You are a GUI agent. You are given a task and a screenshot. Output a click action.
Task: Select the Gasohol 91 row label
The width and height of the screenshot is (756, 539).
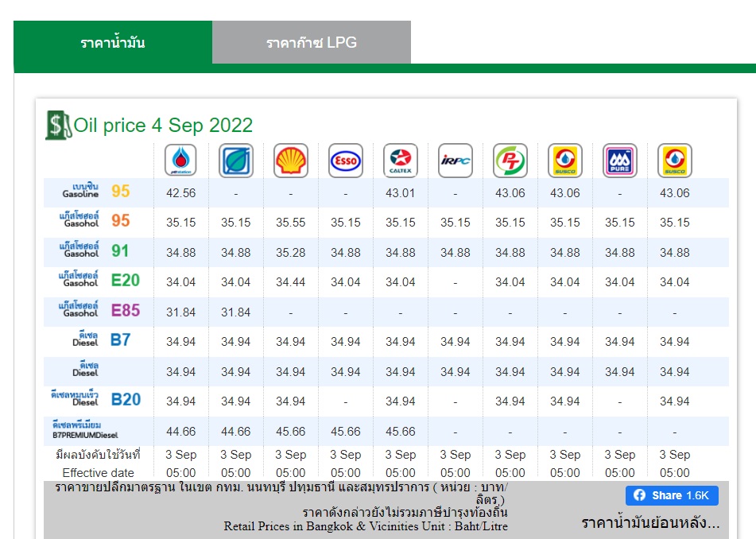point(95,250)
